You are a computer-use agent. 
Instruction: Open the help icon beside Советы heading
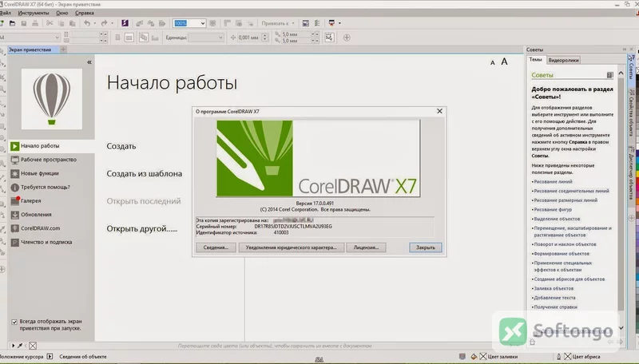(x=609, y=75)
